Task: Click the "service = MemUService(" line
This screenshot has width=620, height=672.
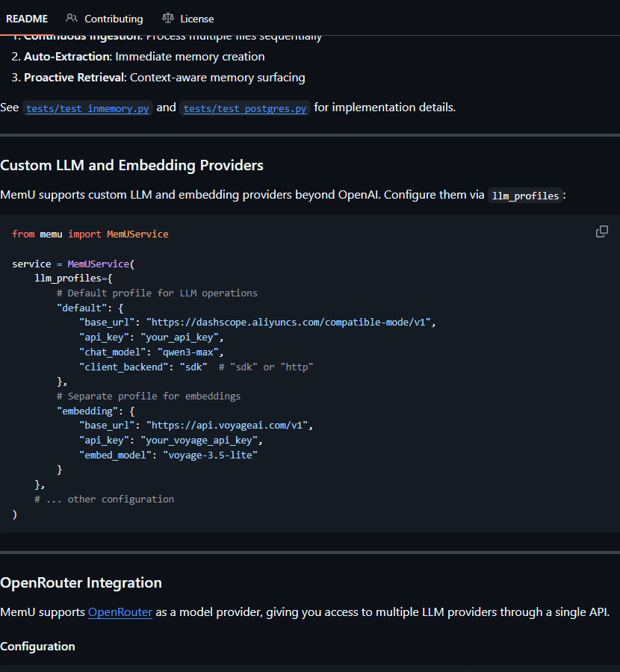Action: click(x=73, y=264)
